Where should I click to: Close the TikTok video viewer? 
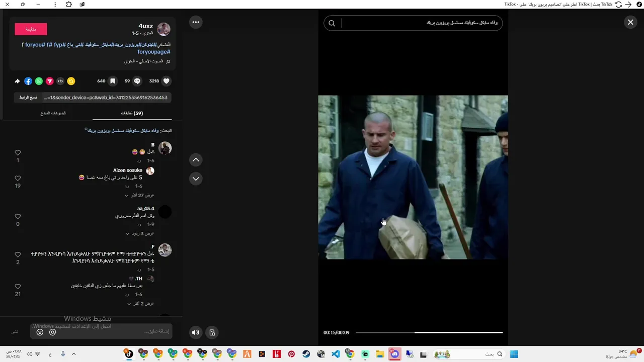[x=630, y=22]
